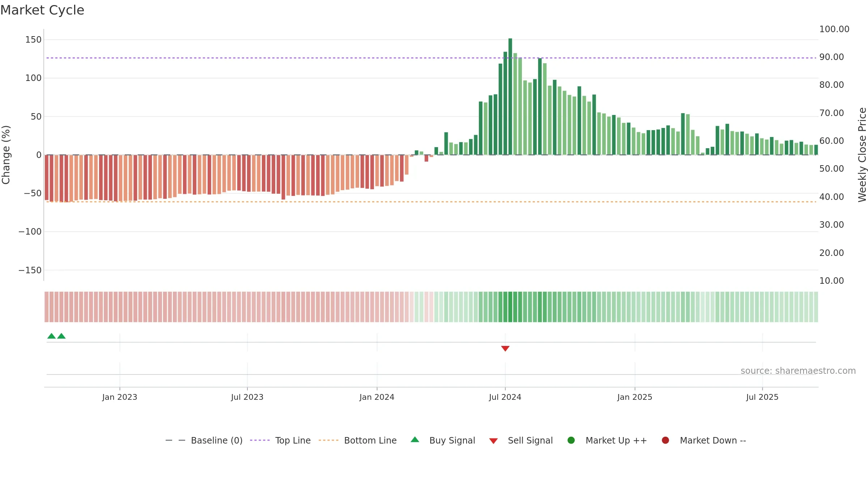Toggle the Market Up ++ legend entry

coord(607,440)
